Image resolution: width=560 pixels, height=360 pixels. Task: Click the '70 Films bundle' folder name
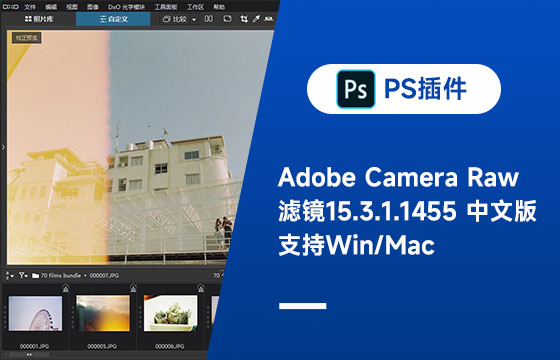pos(61,275)
